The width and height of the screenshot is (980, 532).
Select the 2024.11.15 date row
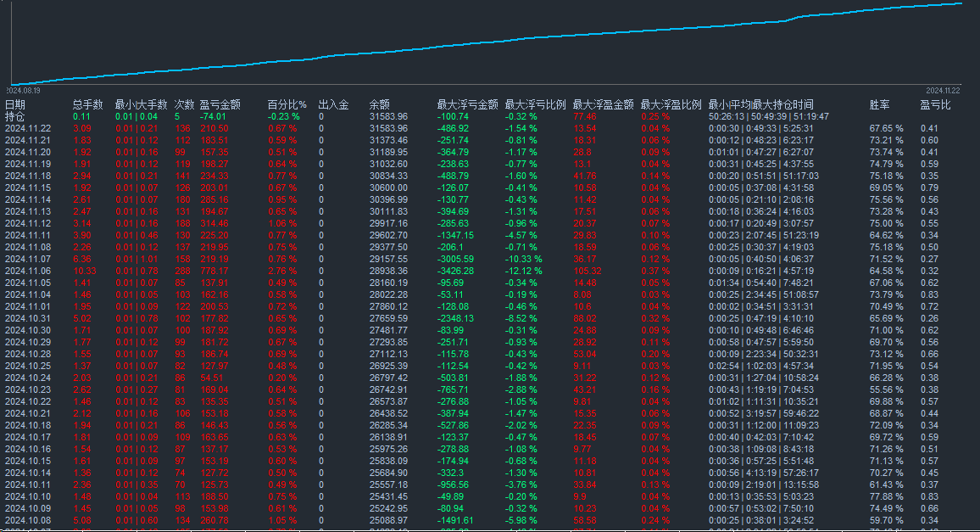[x=28, y=188]
